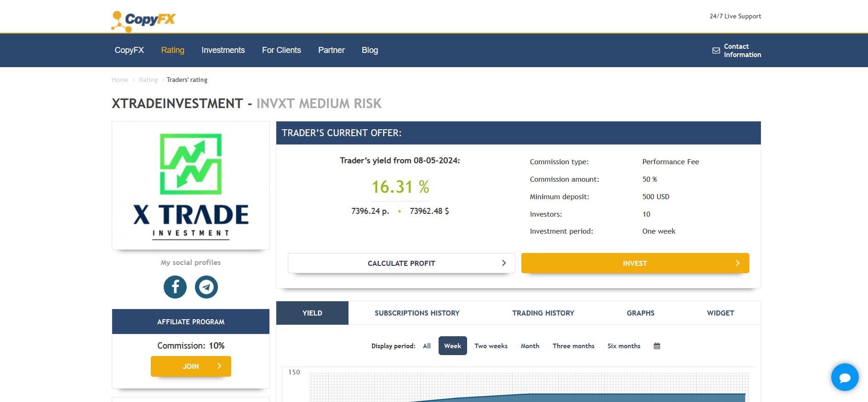Image resolution: width=868 pixels, height=402 pixels.
Task: Switch to Graphs tab
Action: tap(640, 313)
